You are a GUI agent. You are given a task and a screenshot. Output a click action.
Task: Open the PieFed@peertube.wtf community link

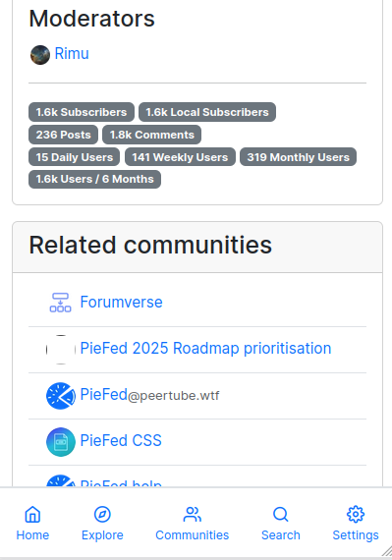(149, 395)
